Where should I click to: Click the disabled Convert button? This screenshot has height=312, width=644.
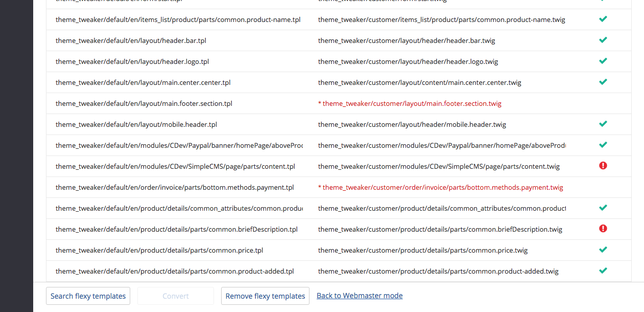pos(176,296)
